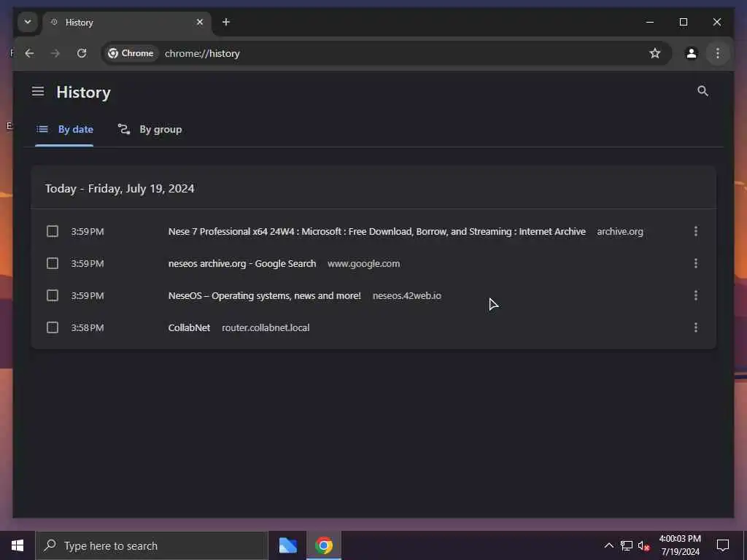This screenshot has height=560, width=747.
Task: Open the blue app icon on the taskbar
Action: [x=287, y=545]
